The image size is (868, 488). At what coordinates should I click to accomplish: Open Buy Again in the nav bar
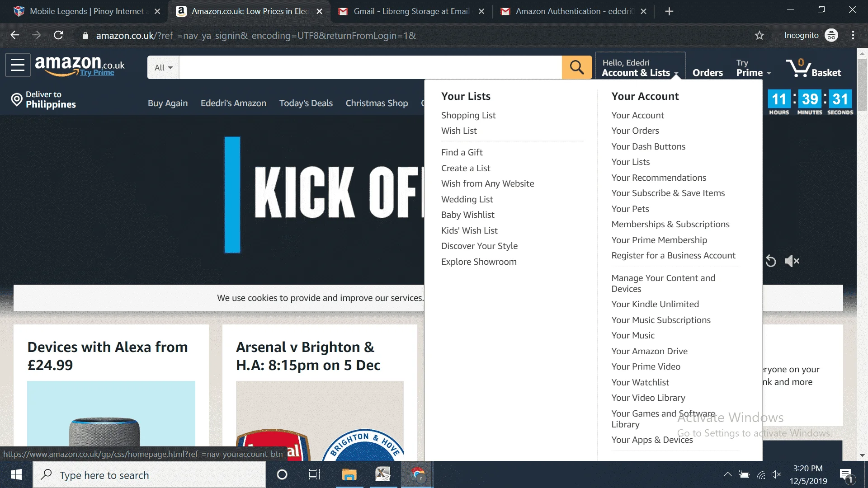(x=168, y=103)
